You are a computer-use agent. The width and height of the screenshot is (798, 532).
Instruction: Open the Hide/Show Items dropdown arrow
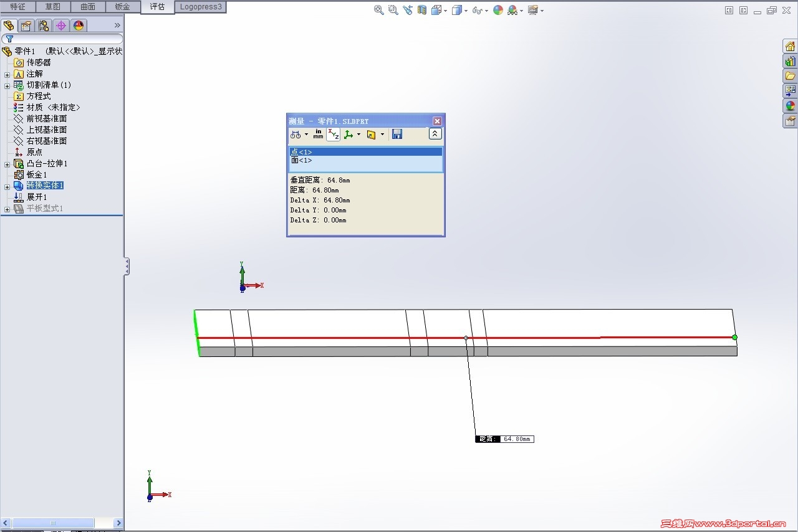coord(486,11)
